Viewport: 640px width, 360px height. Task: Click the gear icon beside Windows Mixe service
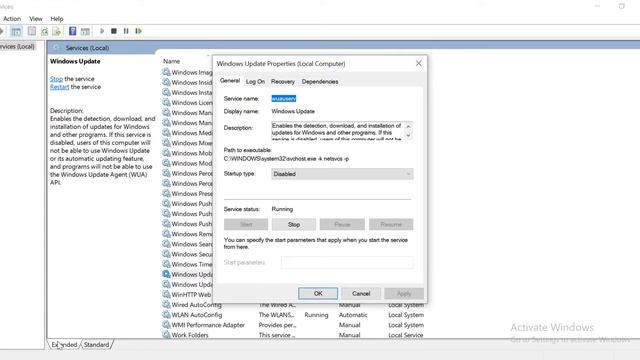[x=166, y=143]
